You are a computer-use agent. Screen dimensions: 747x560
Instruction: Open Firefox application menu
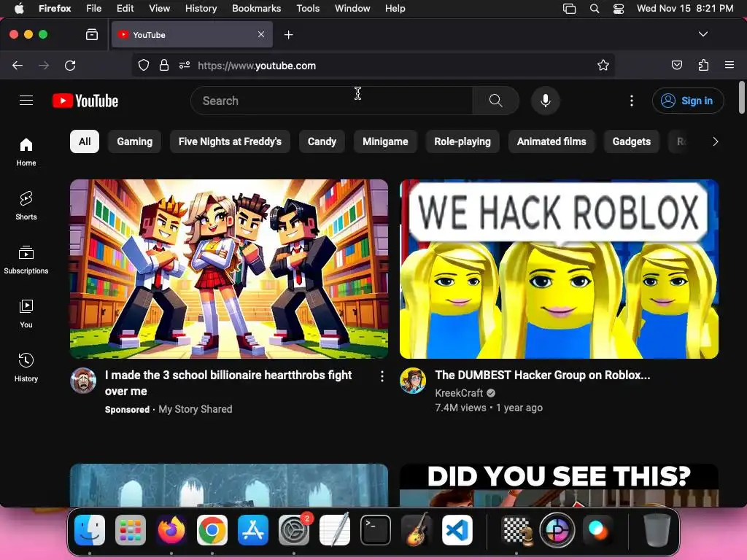(729, 65)
